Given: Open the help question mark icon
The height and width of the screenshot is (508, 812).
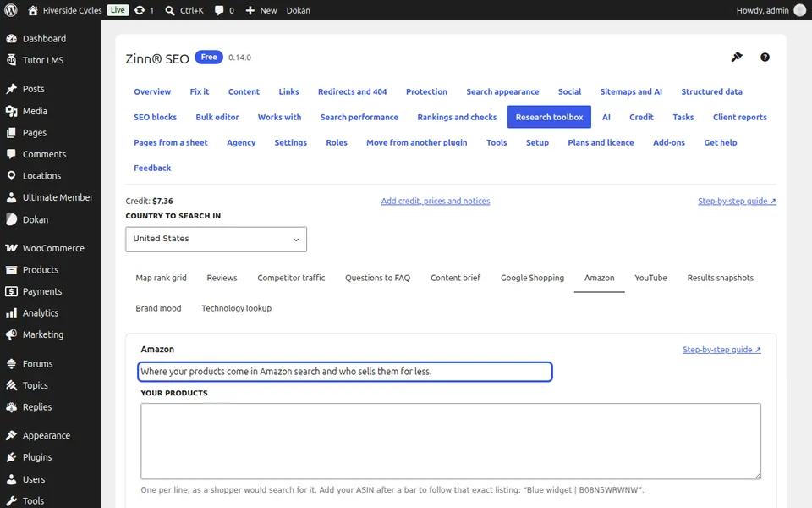Looking at the screenshot, I should (765, 58).
